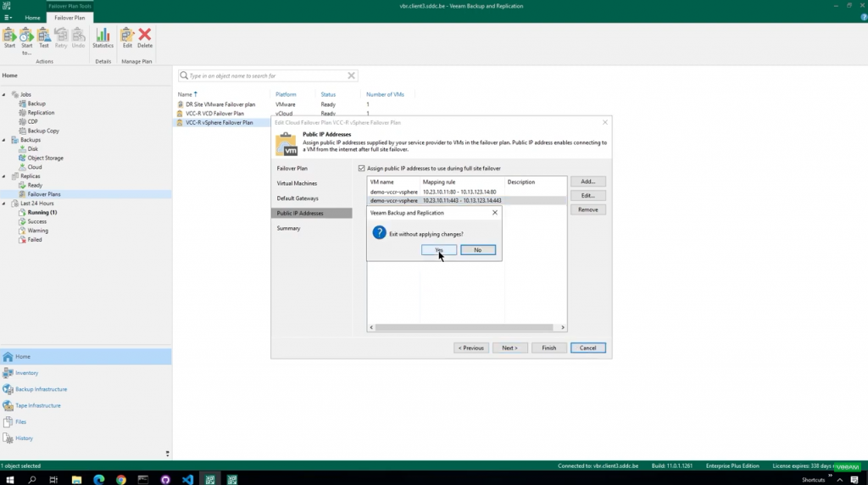The width and height of the screenshot is (868, 485).
Task: Select mapping rule 10.23.10.11:80 row
Action: click(466, 192)
